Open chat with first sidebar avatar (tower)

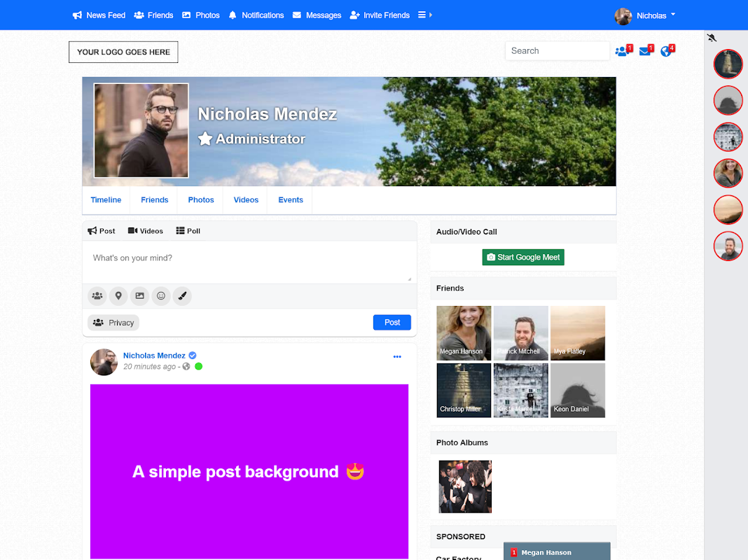click(x=728, y=64)
